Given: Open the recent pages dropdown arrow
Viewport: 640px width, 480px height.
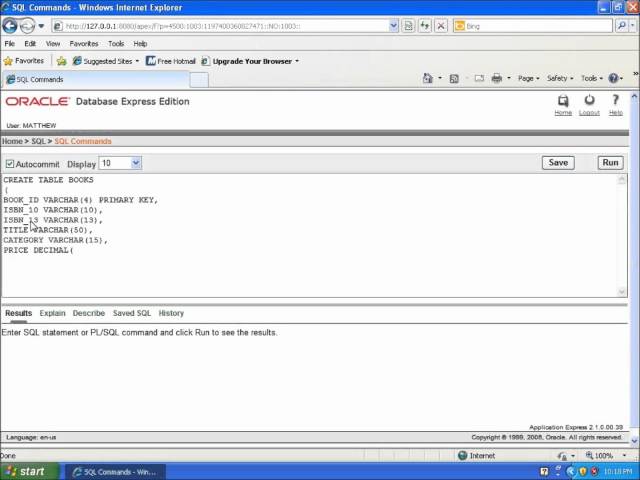Looking at the screenshot, I should point(41,26).
